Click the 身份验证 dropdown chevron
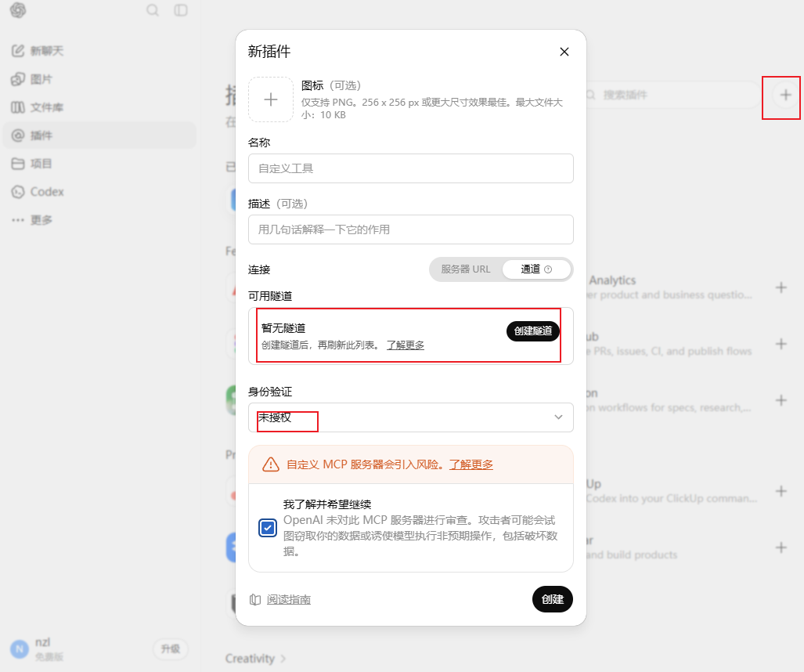The image size is (804, 672). [x=558, y=417]
